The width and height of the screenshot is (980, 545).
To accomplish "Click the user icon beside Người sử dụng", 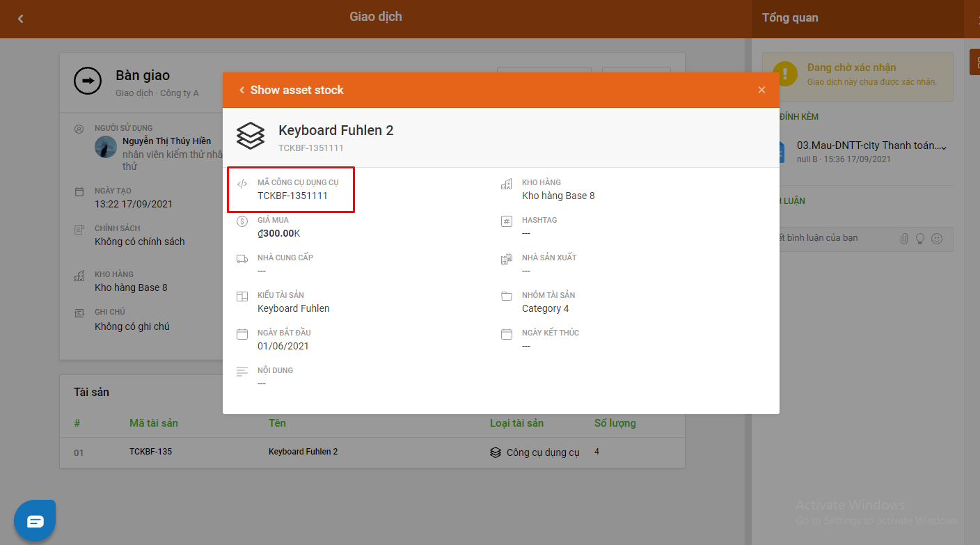I will [79, 129].
